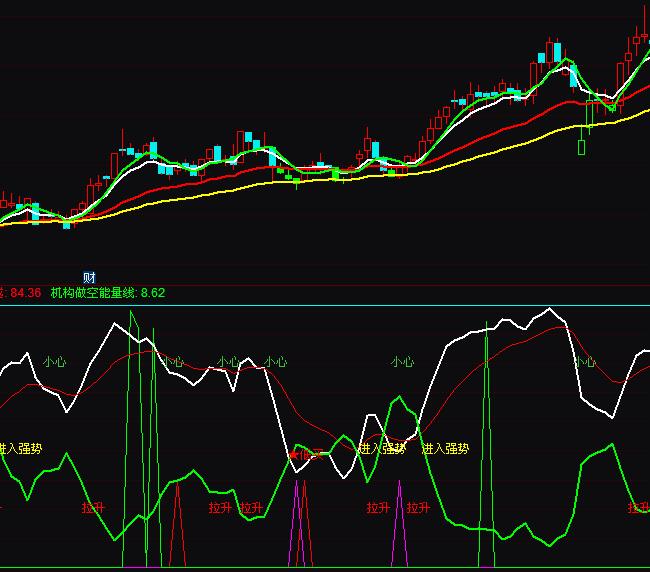Click the rightmost 进入强势 signal label
The height and width of the screenshot is (572, 650).
point(445,448)
